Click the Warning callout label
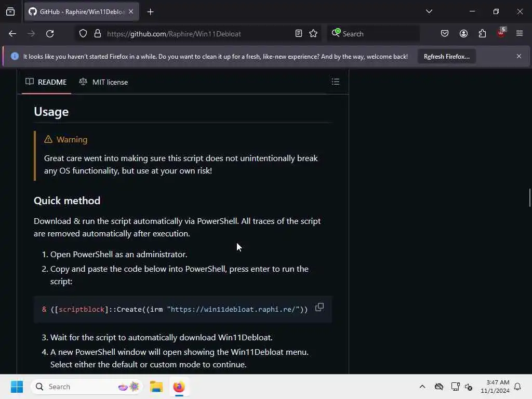 tap(66, 139)
